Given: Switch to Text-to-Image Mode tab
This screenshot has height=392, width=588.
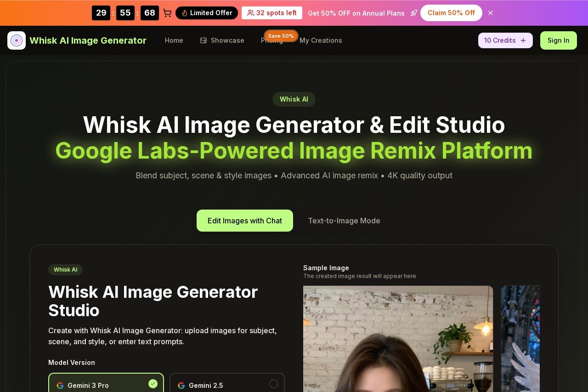Looking at the screenshot, I should click(344, 221).
